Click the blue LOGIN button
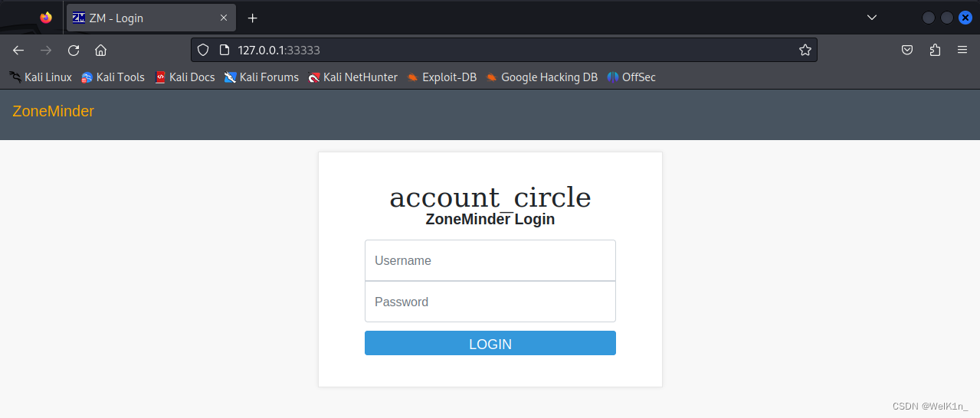 click(490, 344)
